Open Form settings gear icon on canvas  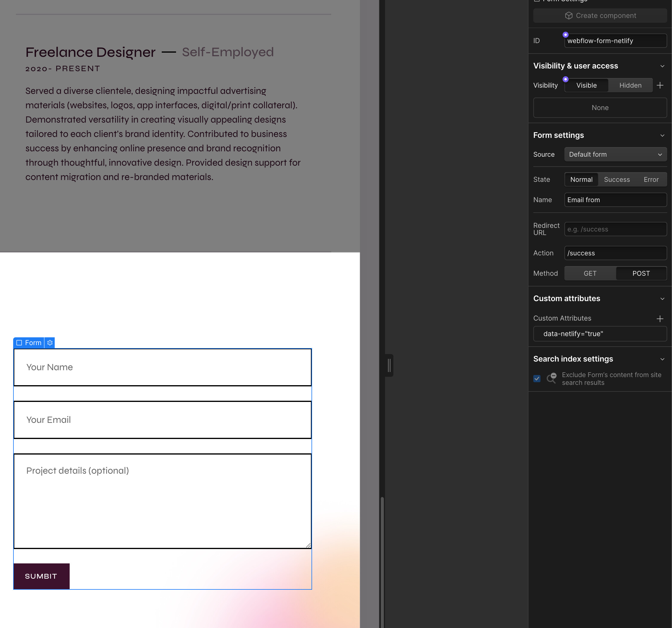[x=50, y=343]
